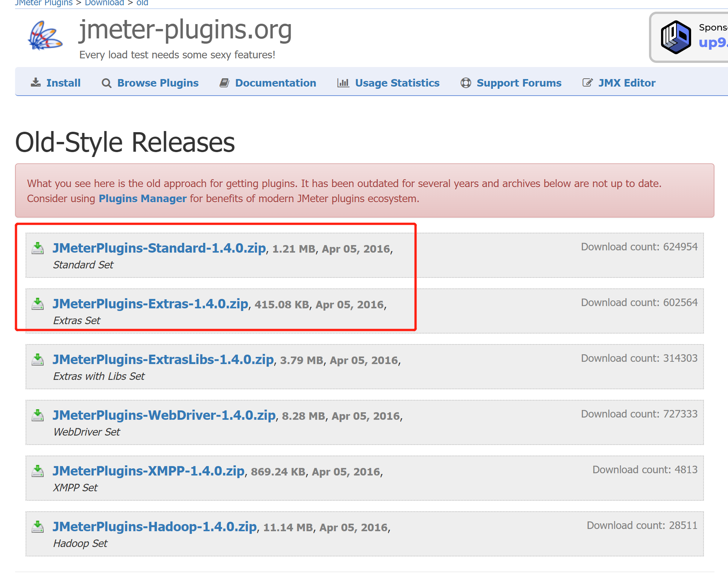The width and height of the screenshot is (728, 573).
Task: Click the Documentation book icon
Action: [x=225, y=83]
